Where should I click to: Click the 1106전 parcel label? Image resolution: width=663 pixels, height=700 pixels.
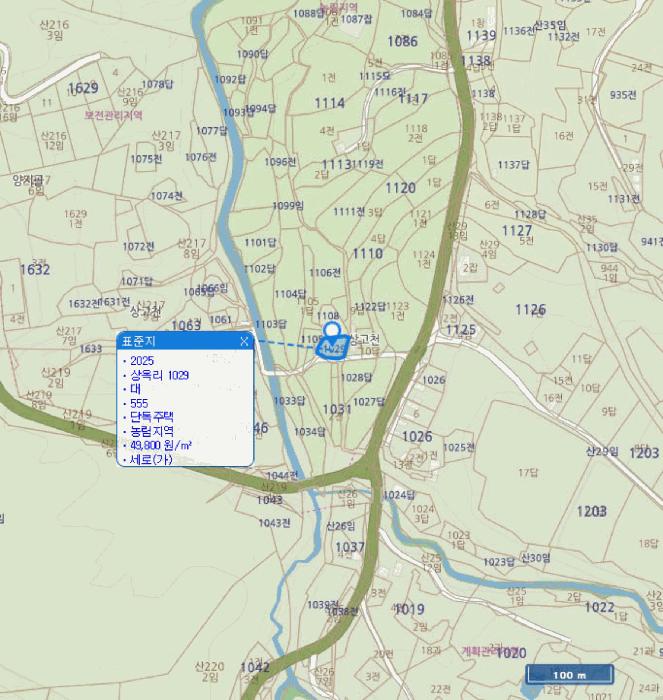(325, 272)
